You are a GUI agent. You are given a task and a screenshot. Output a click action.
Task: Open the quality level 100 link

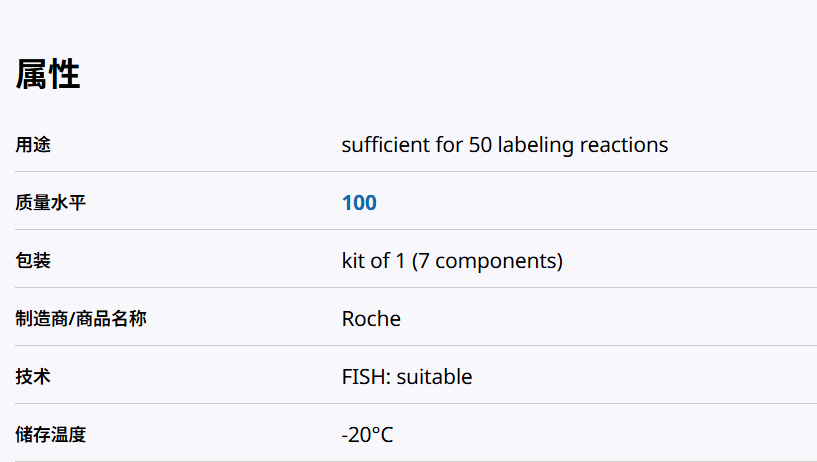(x=359, y=203)
